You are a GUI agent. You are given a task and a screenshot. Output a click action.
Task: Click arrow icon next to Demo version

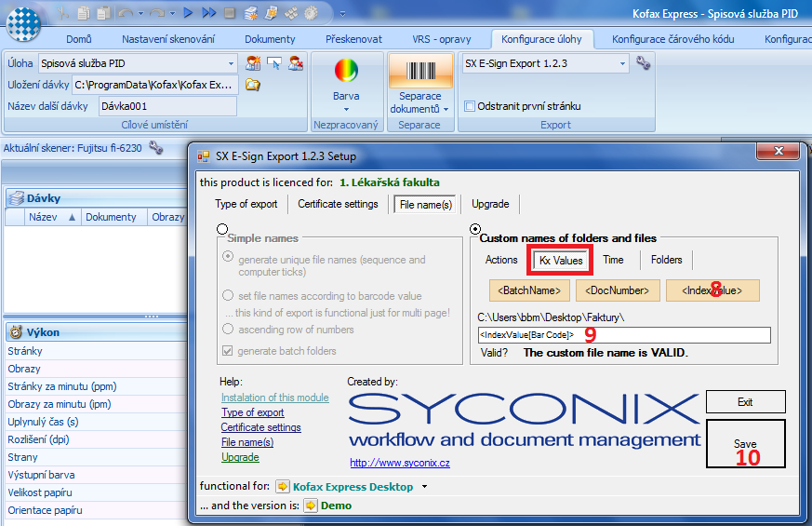click(x=311, y=506)
